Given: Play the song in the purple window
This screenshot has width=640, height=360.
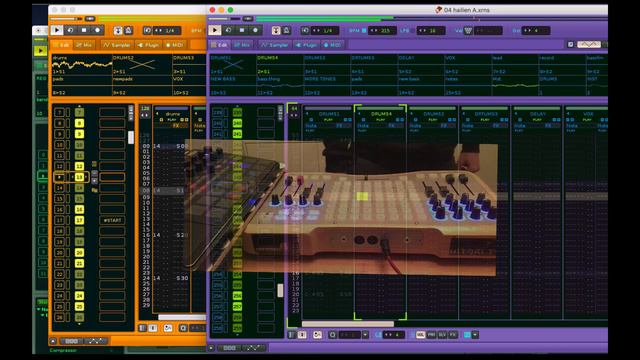Looking at the screenshot, I should [215, 30].
